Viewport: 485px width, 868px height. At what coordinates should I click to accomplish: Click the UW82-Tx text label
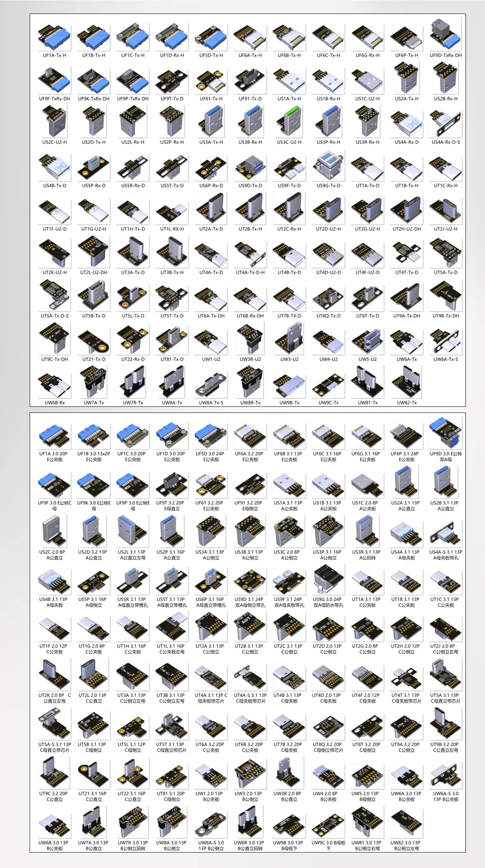[x=407, y=402]
